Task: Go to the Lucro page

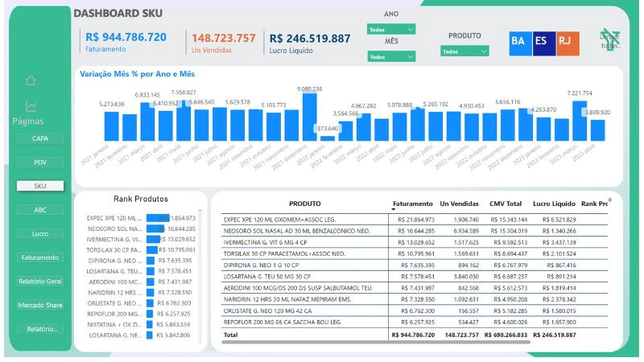Action: point(40,233)
